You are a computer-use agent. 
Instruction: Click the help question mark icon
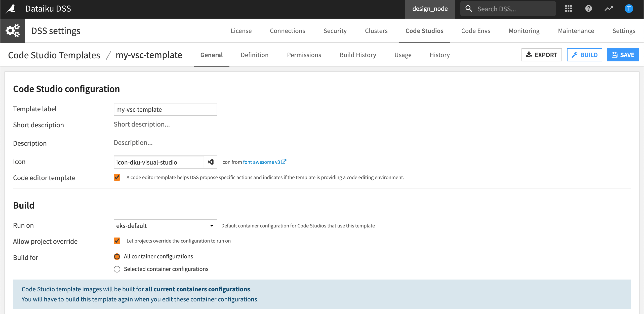[x=589, y=8]
